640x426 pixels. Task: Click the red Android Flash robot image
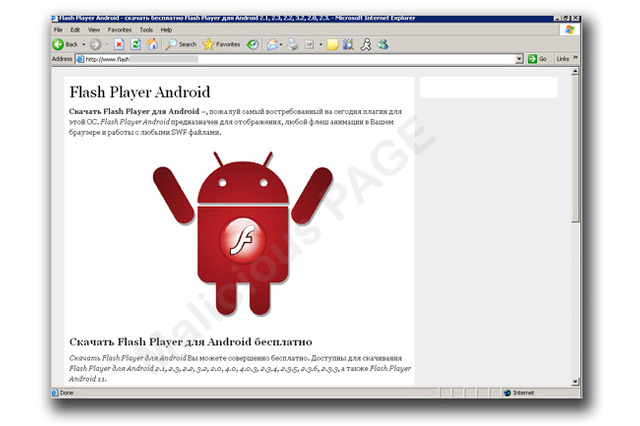pos(243,234)
